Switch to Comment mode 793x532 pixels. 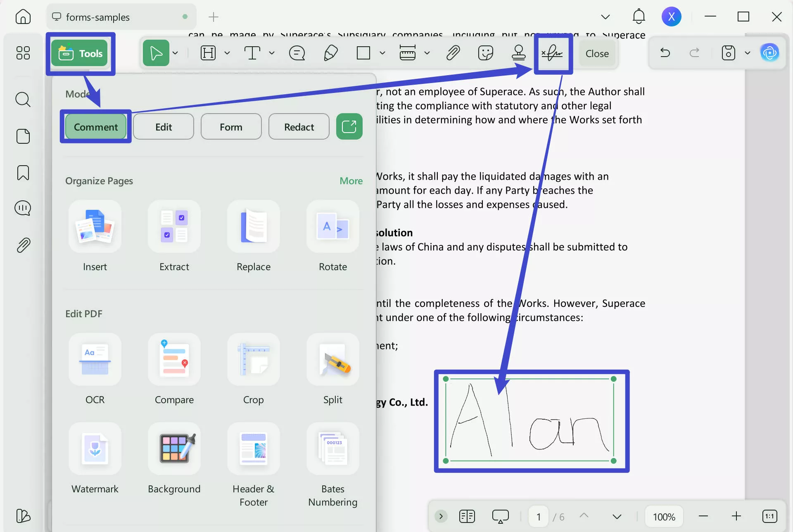[96, 127]
